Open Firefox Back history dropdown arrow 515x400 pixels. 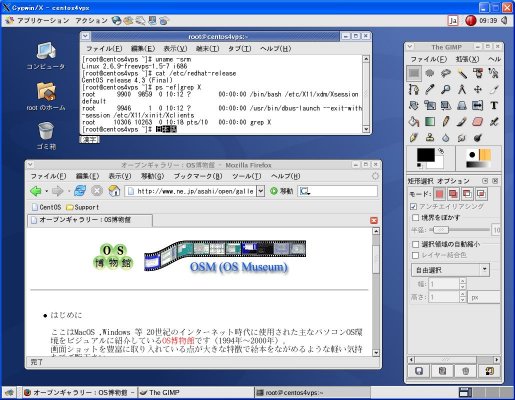[x=46, y=192]
